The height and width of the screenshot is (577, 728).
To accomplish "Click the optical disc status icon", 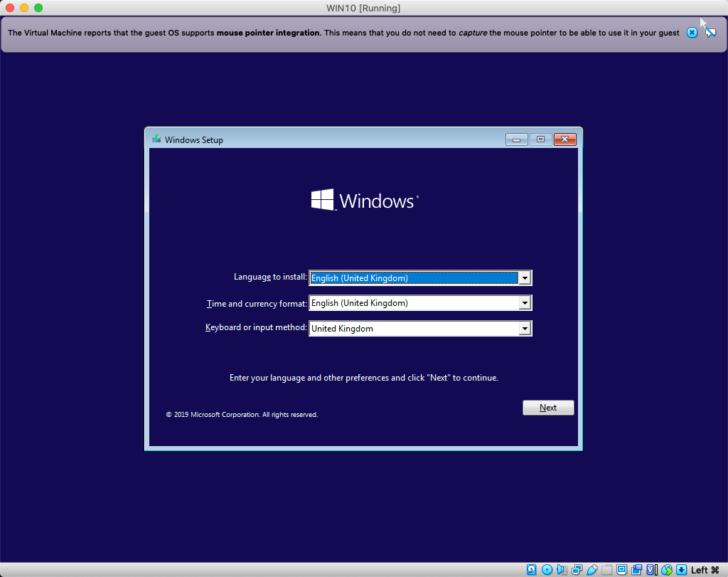I will click(547, 570).
